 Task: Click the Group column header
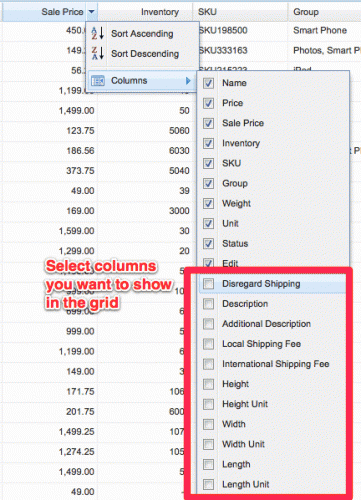tap(325, 12)
